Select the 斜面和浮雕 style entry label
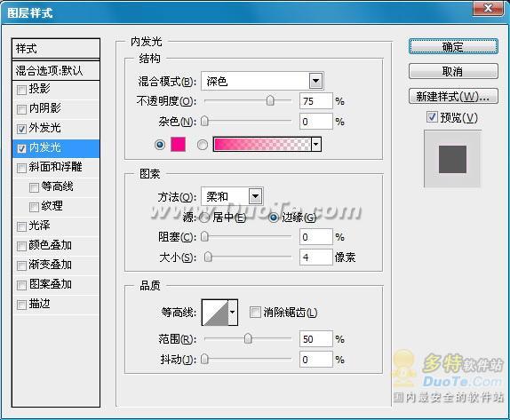Viewport: 510px width, 420px height. point(55,167)
